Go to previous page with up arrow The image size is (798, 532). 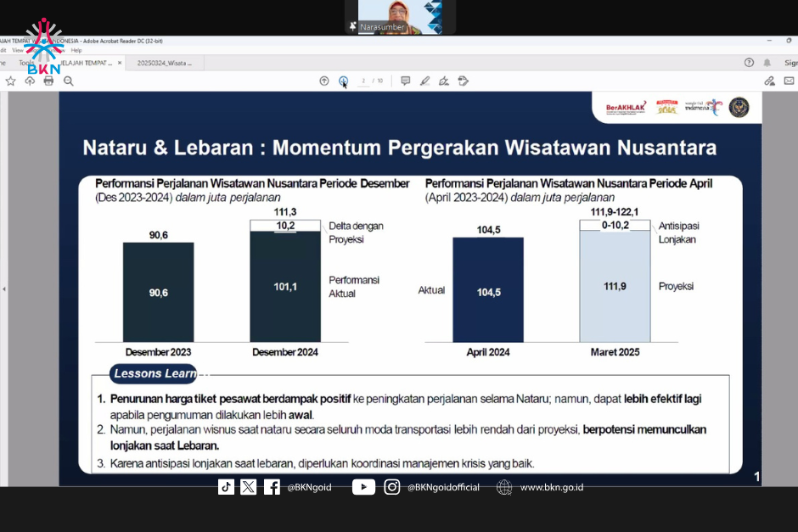coord(324,81)
